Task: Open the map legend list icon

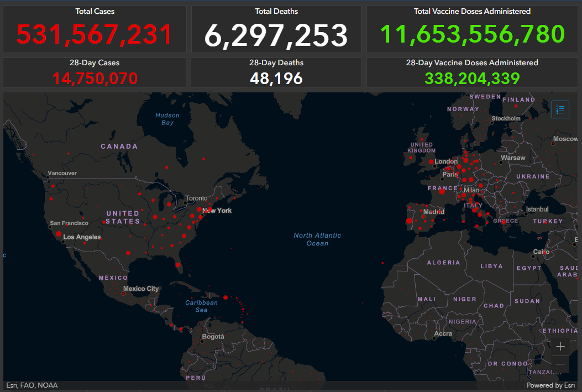Action: click(x=560, y=109)
